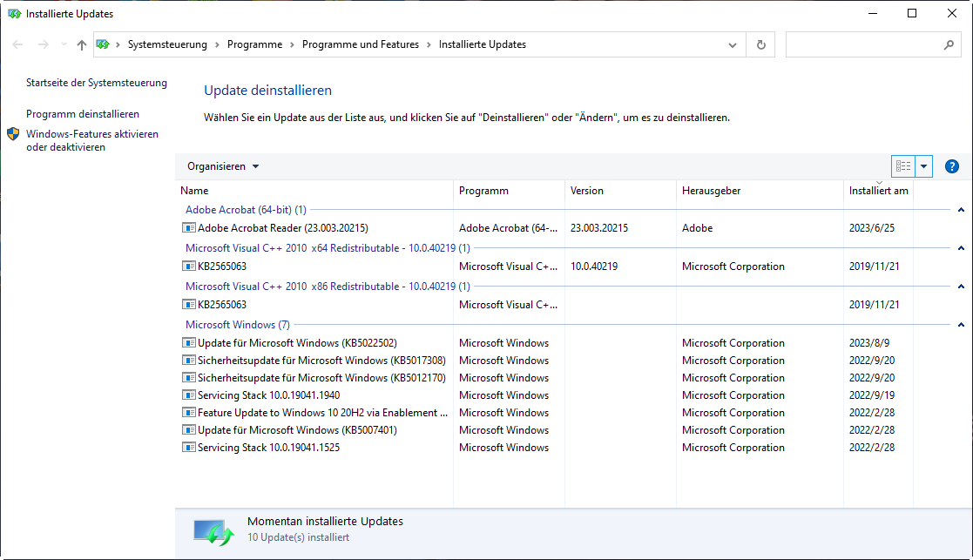Sort by the Installiert am column header
This screenshot has width=973, height=560.
coord(878,191)
